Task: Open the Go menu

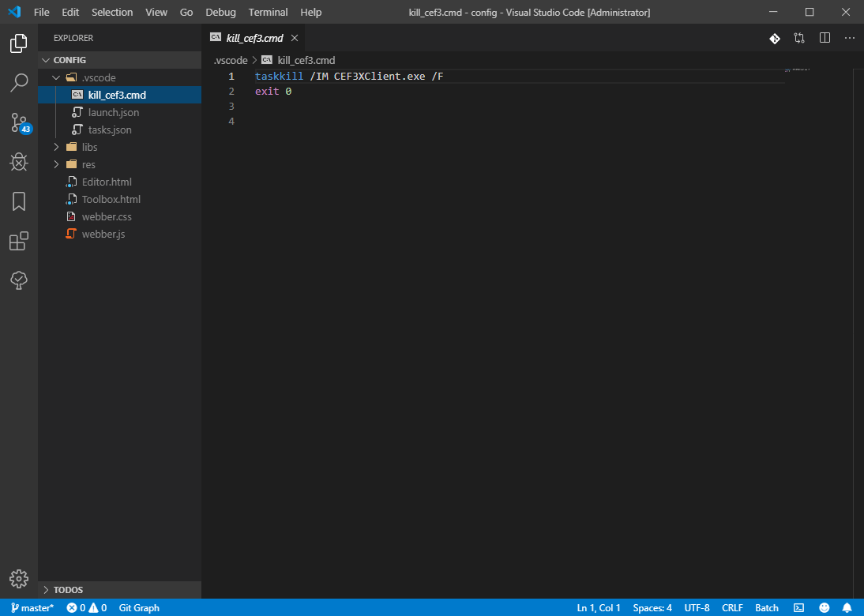Action: (x=186, y=12)
